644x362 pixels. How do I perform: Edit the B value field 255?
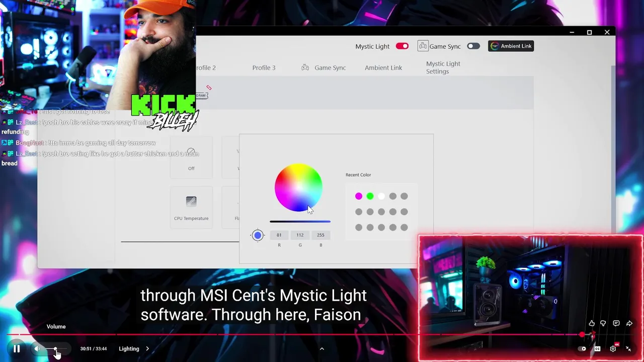coord(320,235)
